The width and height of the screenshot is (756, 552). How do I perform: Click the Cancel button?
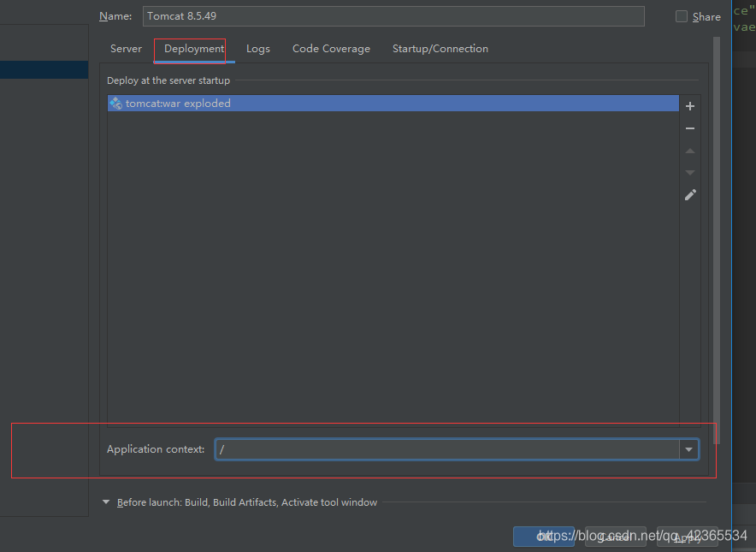[x=615, y=537]
